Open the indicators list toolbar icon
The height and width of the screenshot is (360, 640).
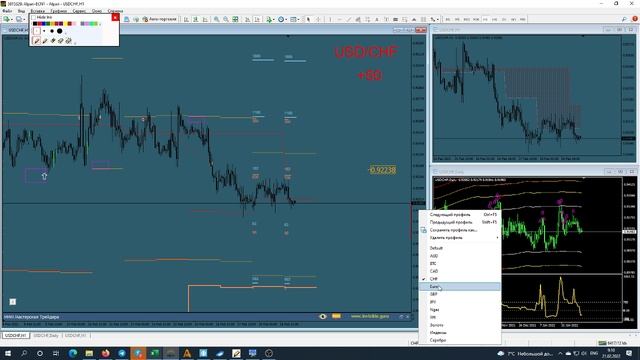[x=269, y=19]
